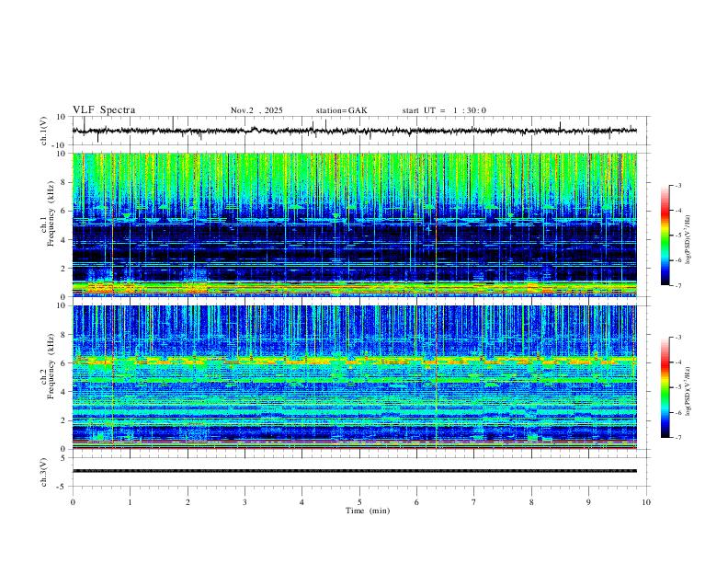
Task: Click the ch.1 voltage waveform trace
Action: [355, 131]
